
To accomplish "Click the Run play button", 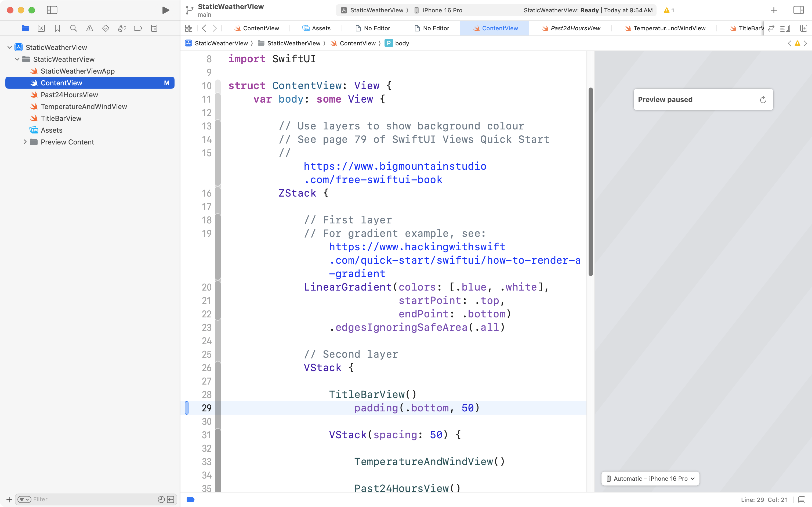I will pyautogui.click(x=165, y=10).
